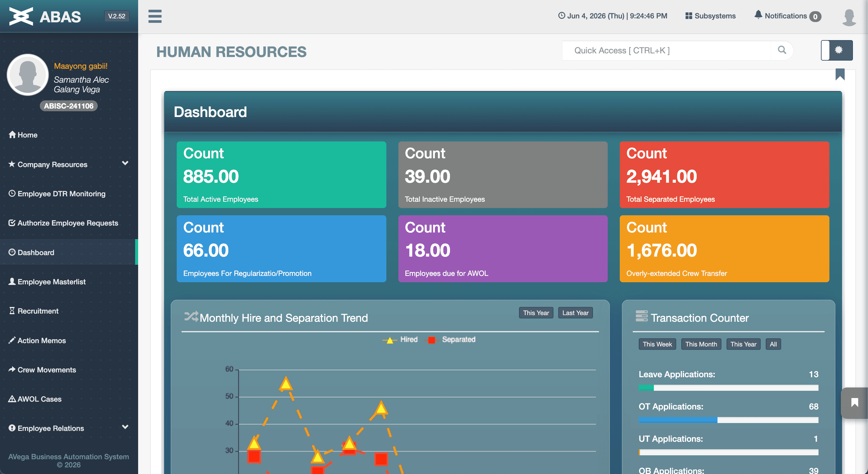The height and width of the screenshot is (474, 868).
Task: Click the server icon beside Transaction Counter
Action: [641, 316]
